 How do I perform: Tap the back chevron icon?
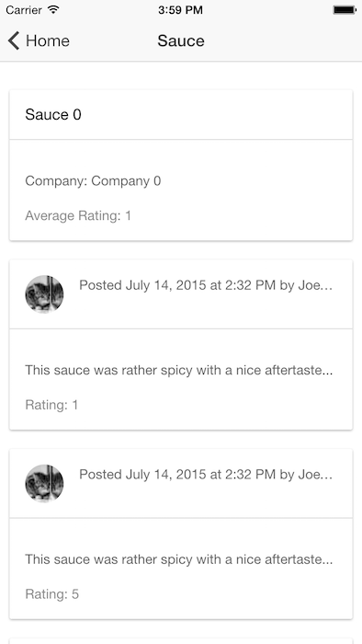click(x=14, y=40)
